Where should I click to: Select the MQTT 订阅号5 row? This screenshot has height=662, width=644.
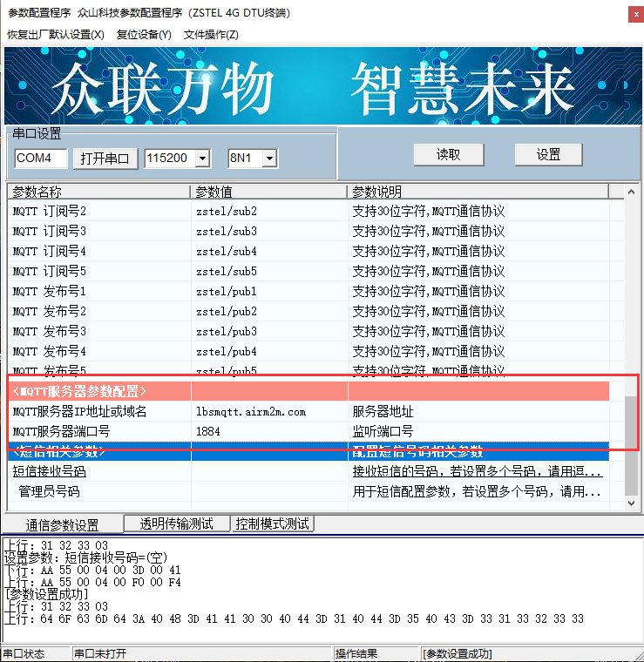point(308,271)
